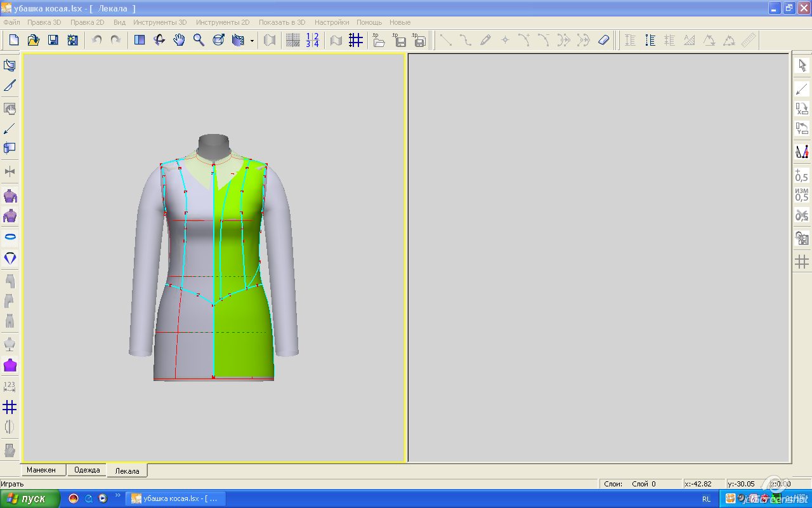Click the New file icon
812x508 pixels.
point(14,40)
